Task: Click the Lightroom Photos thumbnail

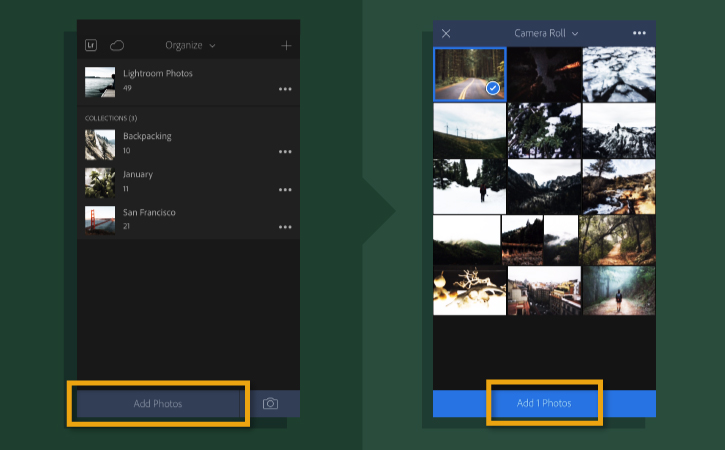Action: click(100, 82)
